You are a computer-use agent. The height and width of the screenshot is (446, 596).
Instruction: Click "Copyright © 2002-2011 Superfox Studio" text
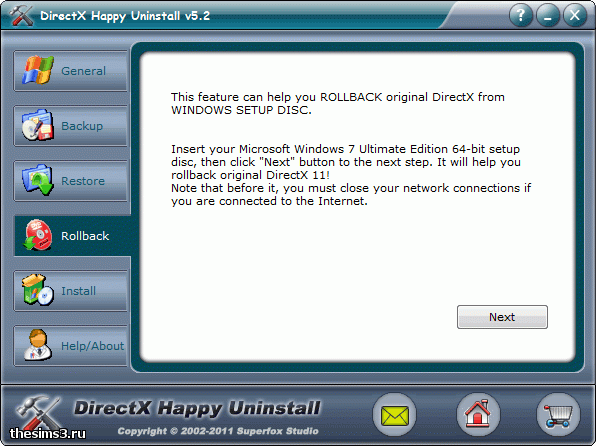(218, 431)
